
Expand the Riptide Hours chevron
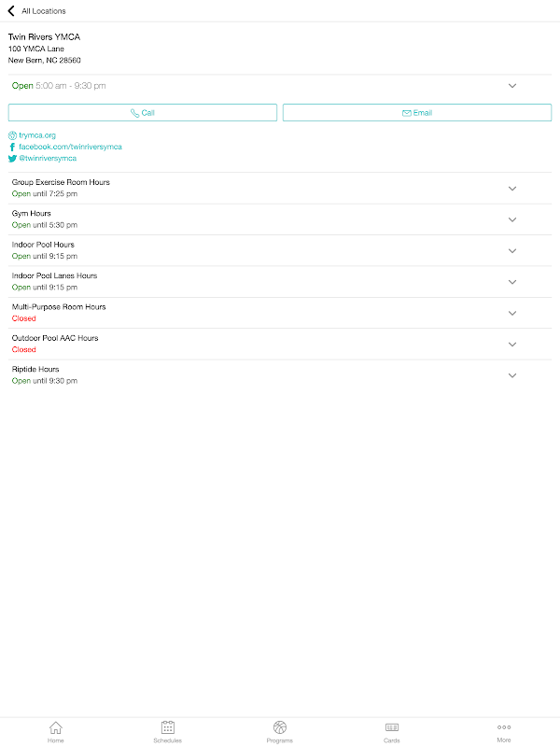[x=512, y=375]
